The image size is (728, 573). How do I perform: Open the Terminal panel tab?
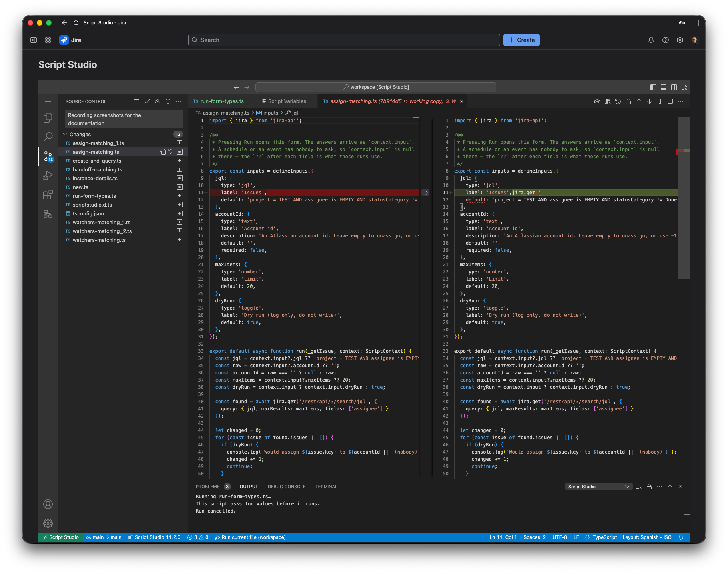tap(326, 487)
